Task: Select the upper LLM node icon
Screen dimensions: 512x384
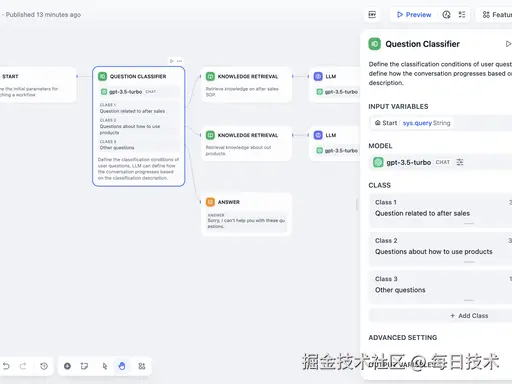Action: click(318, 76)
